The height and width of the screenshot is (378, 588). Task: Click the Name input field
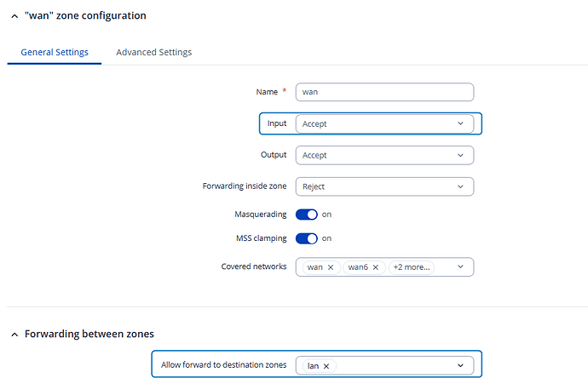383,92
